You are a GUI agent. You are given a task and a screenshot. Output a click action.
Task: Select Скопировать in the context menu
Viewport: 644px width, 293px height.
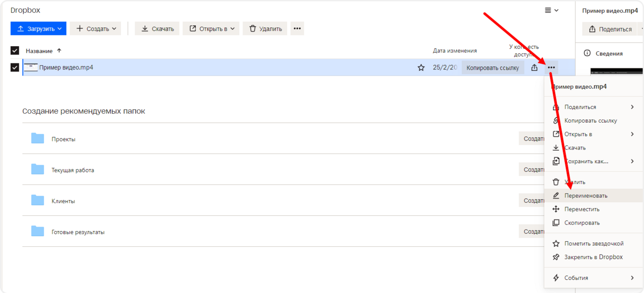pyautogui.click(x=593, y=223)
